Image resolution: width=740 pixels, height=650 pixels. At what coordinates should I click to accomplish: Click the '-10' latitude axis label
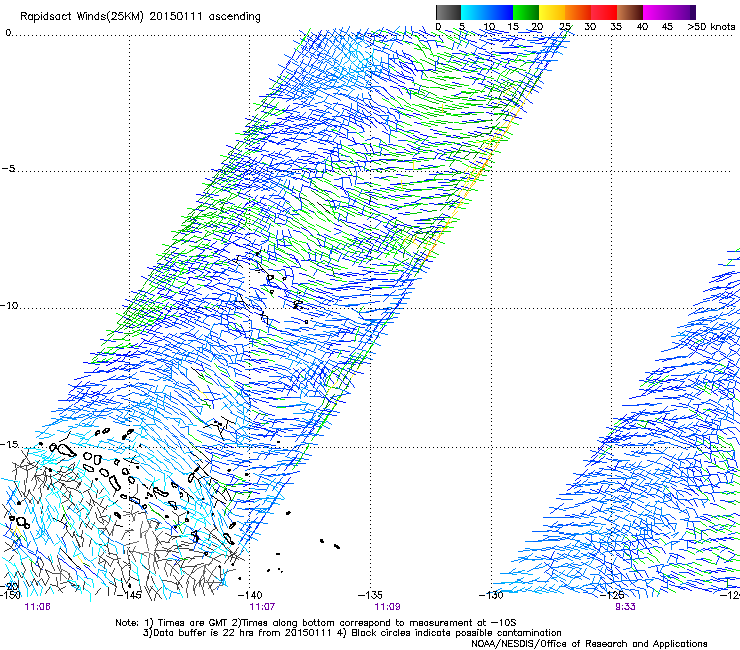pos(9,305)
